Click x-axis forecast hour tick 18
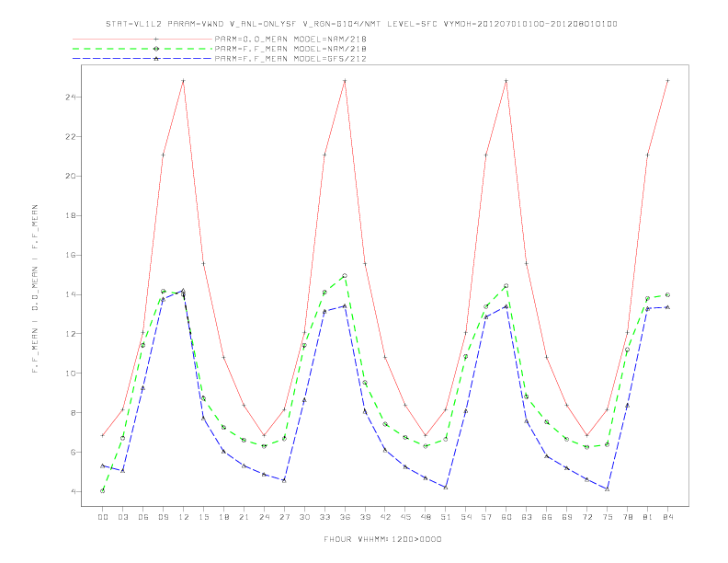 pyautogui.click(x=223, y=517)
